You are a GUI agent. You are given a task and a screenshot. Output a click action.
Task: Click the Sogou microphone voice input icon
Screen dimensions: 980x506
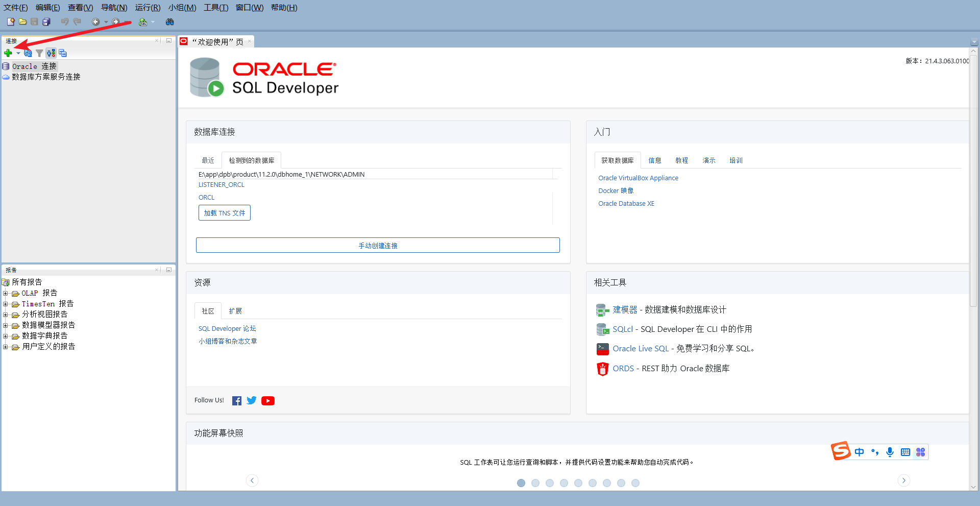(890, 452)
